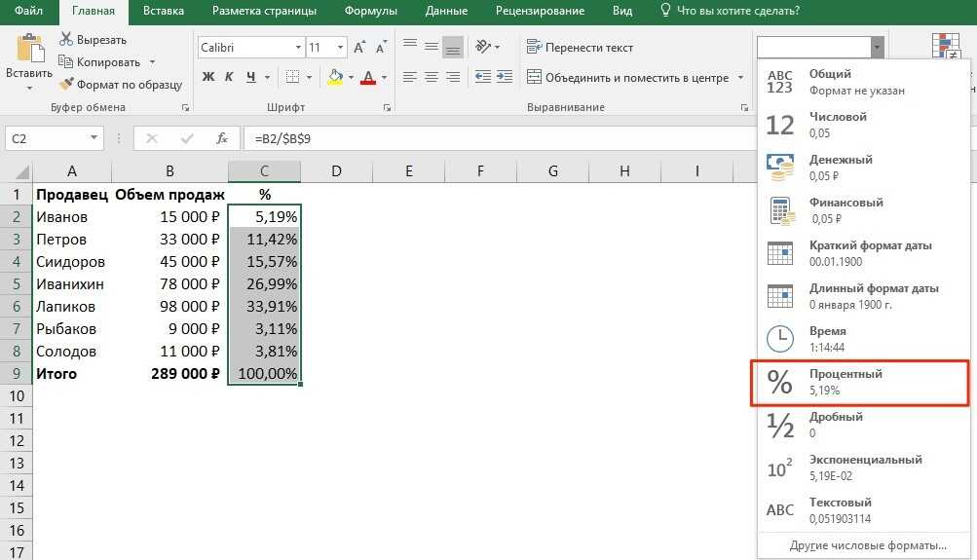Expand the font size 11 dropdown
Viewport: 977px width, 560px height.
tap(340, 48)
